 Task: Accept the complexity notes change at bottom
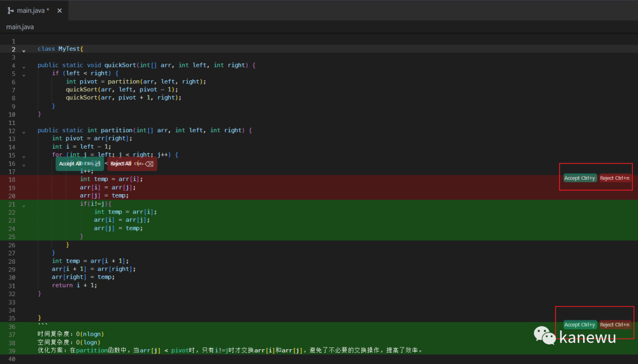(x=580, y=324)
